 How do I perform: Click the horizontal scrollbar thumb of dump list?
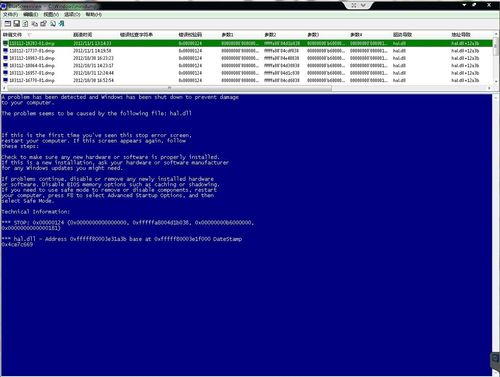point(170,88)
